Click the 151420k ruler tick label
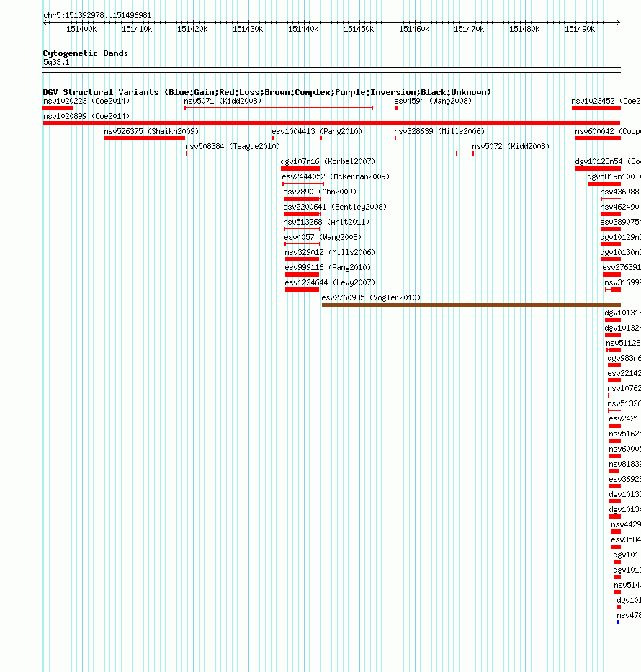 [x=192, y=29]
